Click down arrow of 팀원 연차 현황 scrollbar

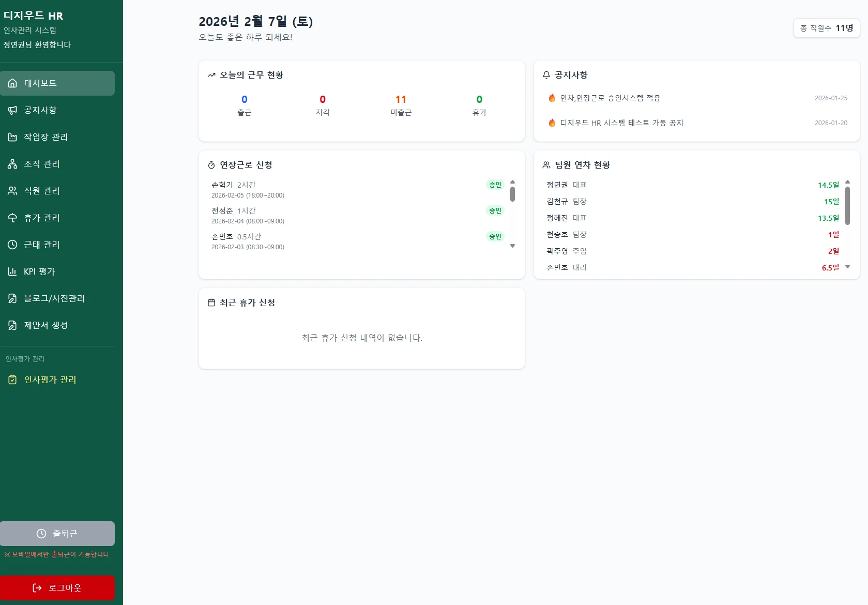pos(847,267)
